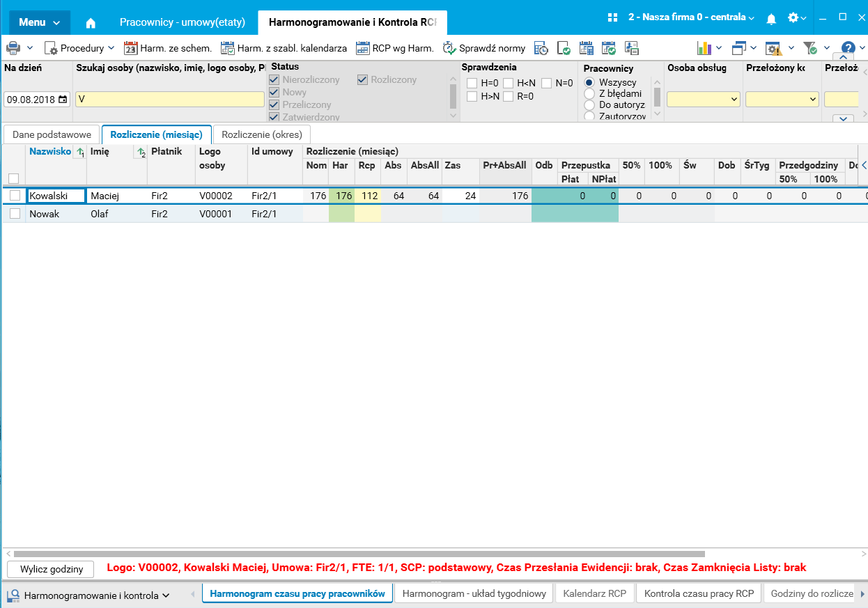Open Harmonogramowanie i kontrola bottom dropdown
Viewport: 868px width, 608px height.
coord(89,595)
